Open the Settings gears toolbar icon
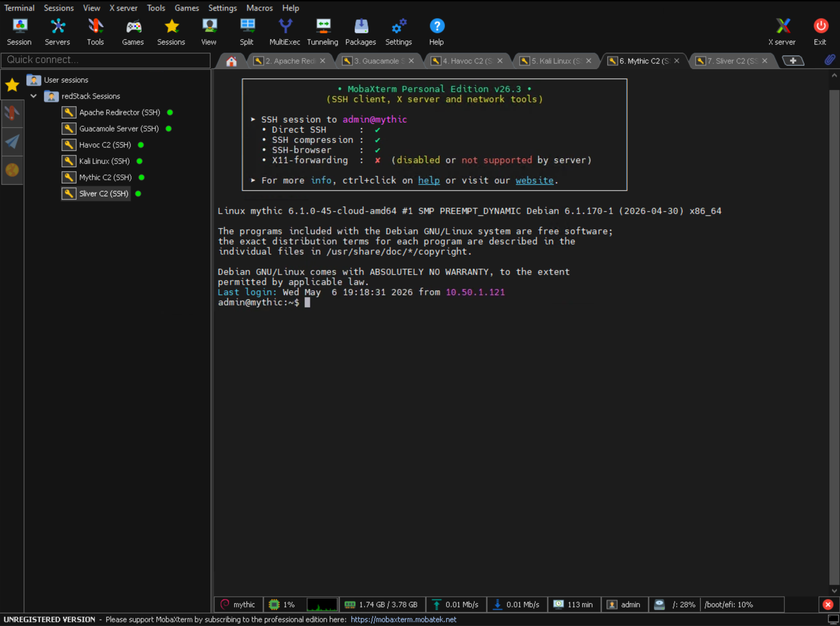Screen dimensions: 840x626 tap(399, 32)
